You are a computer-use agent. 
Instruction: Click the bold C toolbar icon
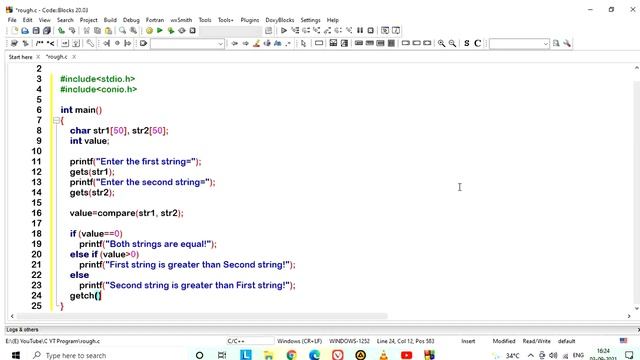click(x=477, y=43)
